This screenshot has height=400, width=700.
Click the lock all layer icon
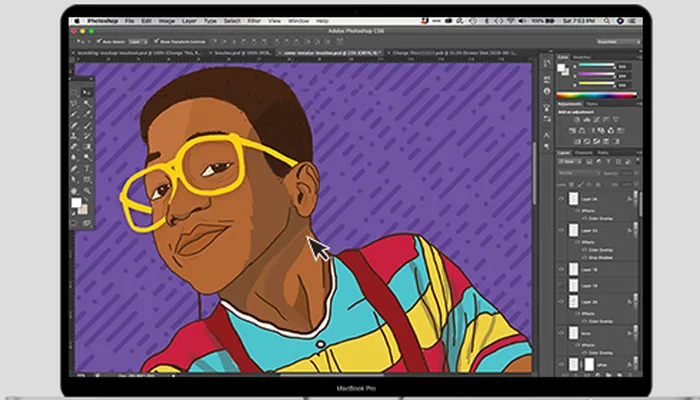599,184
